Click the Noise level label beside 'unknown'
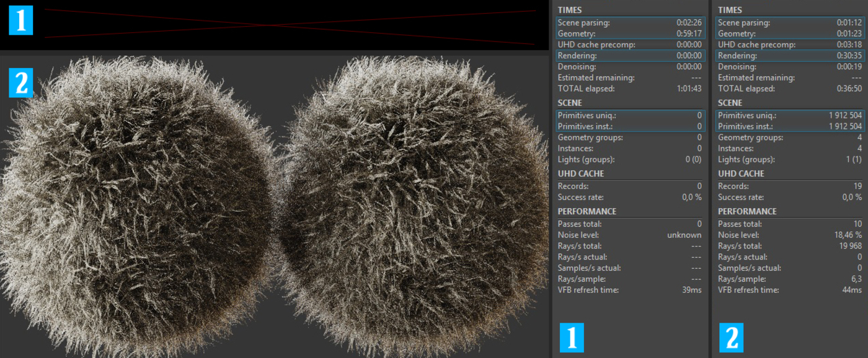Screen dimensions: 868x358 pyautogui.click(x=578, y=235)
